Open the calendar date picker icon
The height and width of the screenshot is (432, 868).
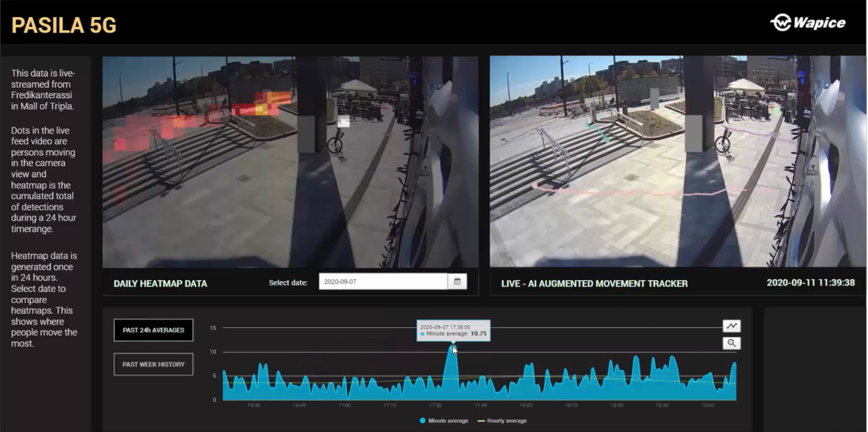(457, 281)
